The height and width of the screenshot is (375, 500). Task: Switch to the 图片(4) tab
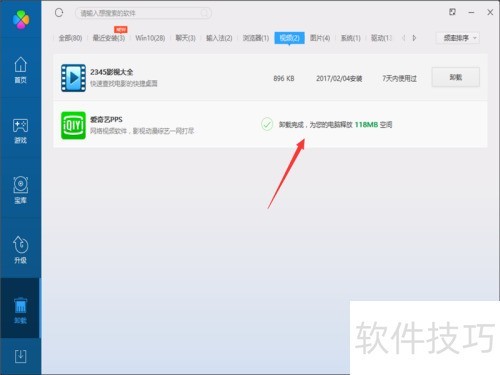[x=320, y=38]
